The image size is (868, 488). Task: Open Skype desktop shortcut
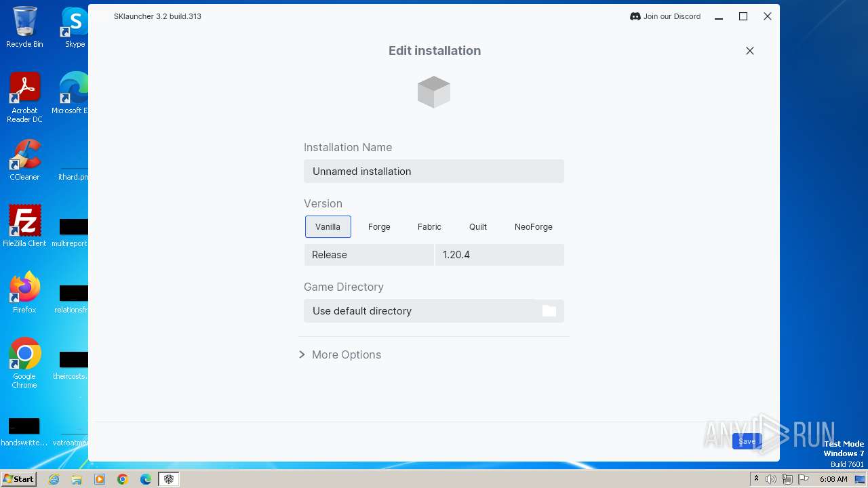(x=75, y=27)
